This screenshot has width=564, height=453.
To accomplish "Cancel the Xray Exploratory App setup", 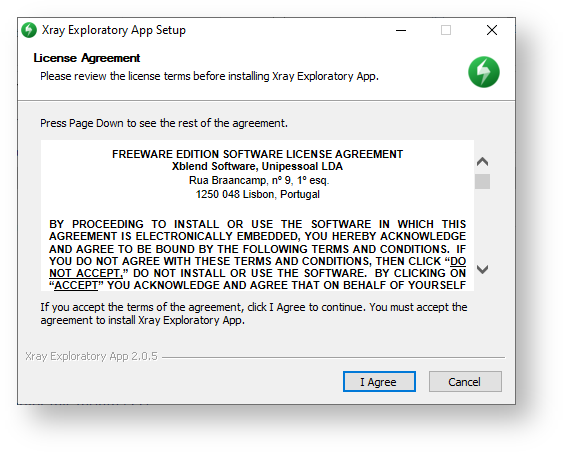I will coord(465,381).
